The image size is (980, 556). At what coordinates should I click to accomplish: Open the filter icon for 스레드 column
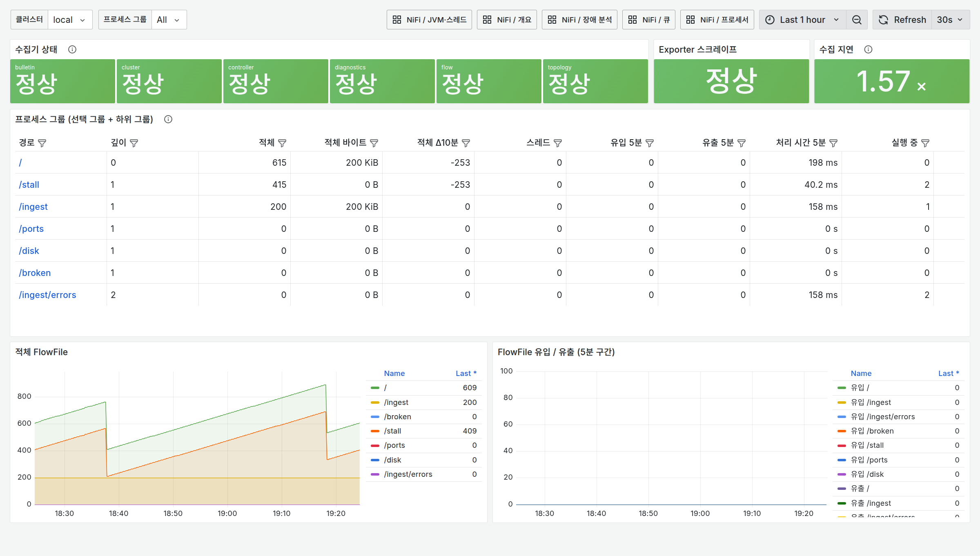558,143
